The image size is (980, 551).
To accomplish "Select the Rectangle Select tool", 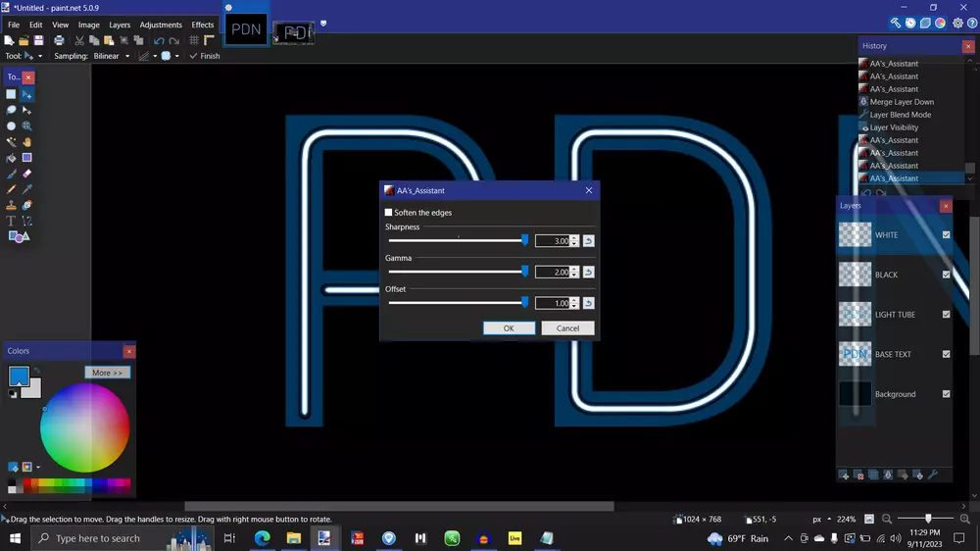I will (x=11, y=94).
